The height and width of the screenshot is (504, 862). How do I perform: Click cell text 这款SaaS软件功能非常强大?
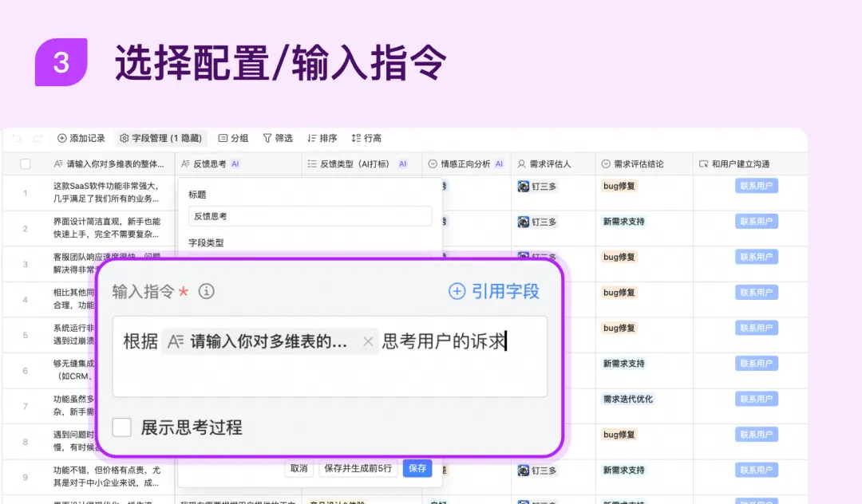click(x=105, y=186)
